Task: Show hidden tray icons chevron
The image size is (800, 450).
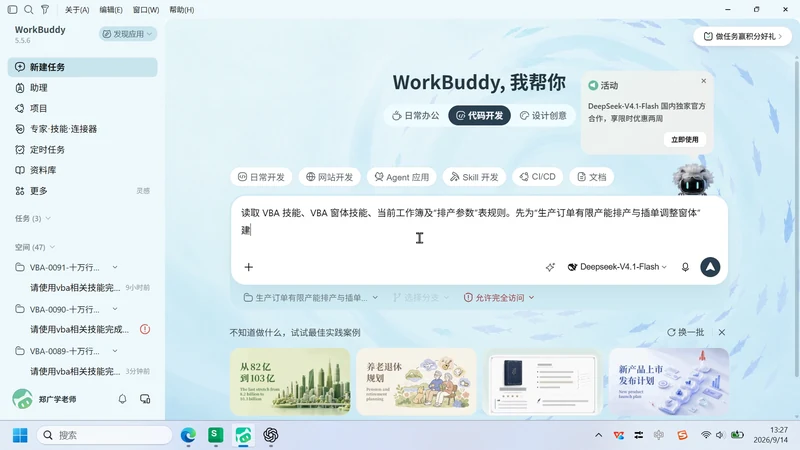Action: click(x=598, y=435)
